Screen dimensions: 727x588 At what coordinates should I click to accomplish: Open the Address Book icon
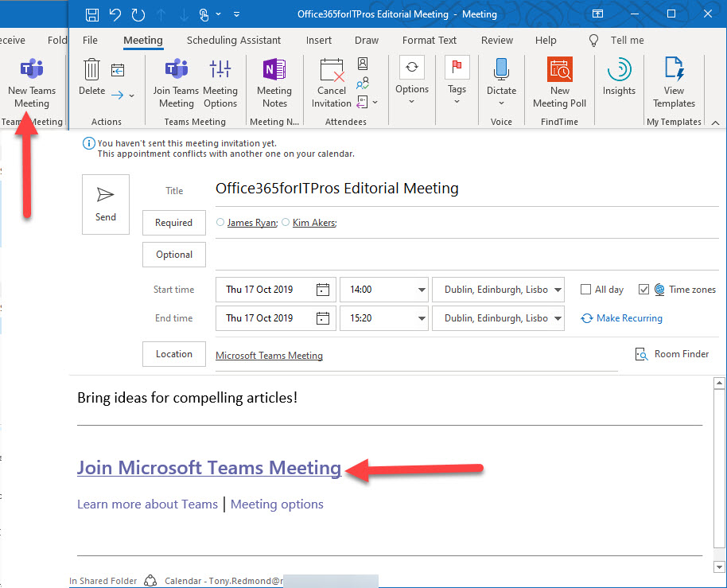click(x=363, y=64)
